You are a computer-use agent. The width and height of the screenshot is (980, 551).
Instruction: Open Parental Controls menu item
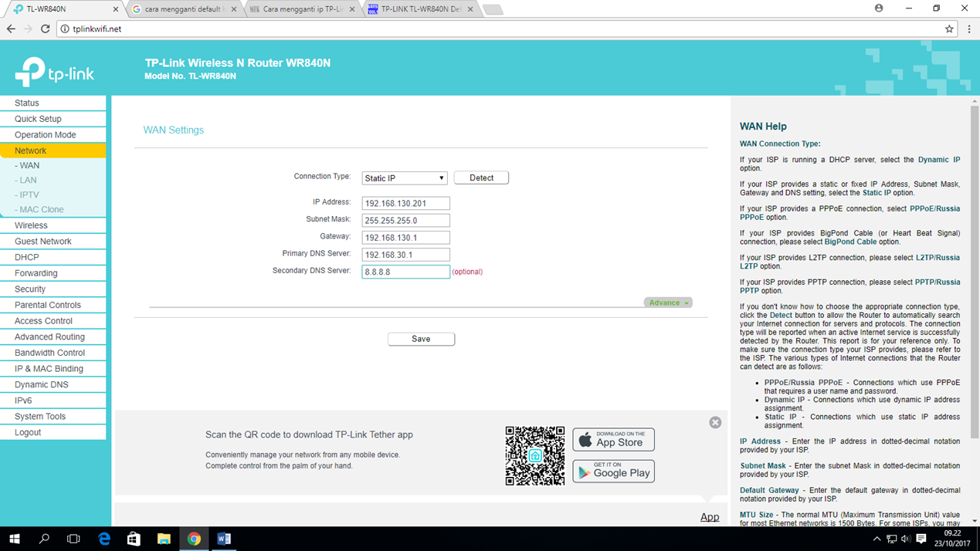(53, 305)
